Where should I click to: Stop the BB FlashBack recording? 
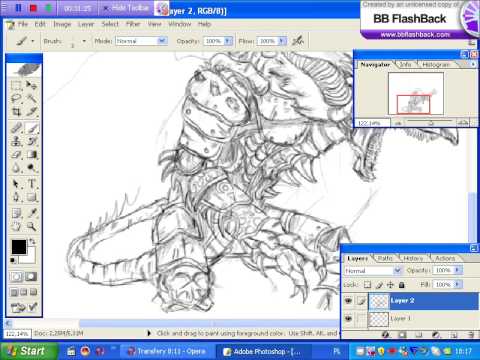(33, 8)
